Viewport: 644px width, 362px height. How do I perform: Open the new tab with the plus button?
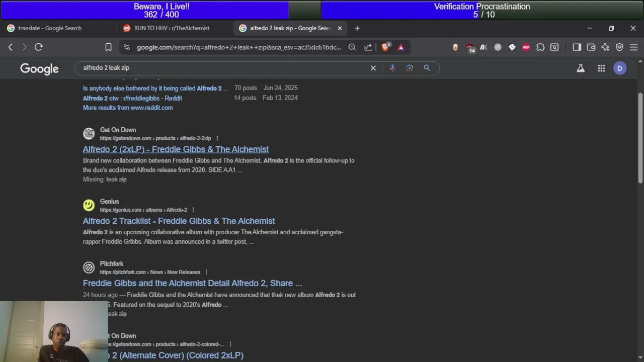[357, 28]
